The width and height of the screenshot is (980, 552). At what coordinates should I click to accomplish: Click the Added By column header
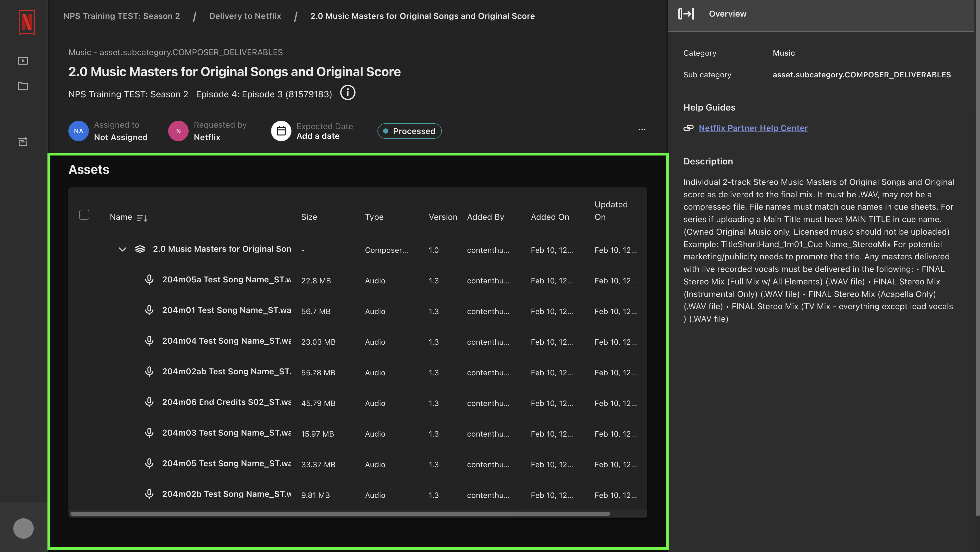(x=485, y=217)
